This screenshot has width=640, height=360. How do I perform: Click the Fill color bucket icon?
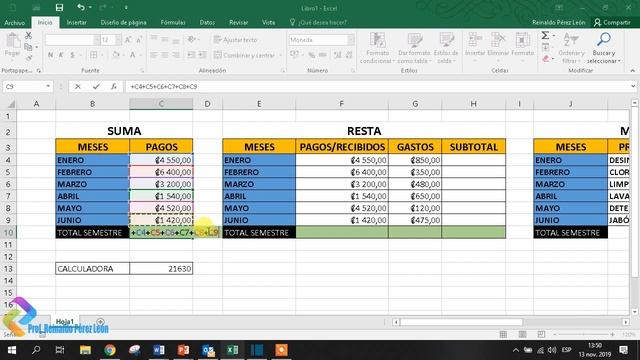(116, 55)
